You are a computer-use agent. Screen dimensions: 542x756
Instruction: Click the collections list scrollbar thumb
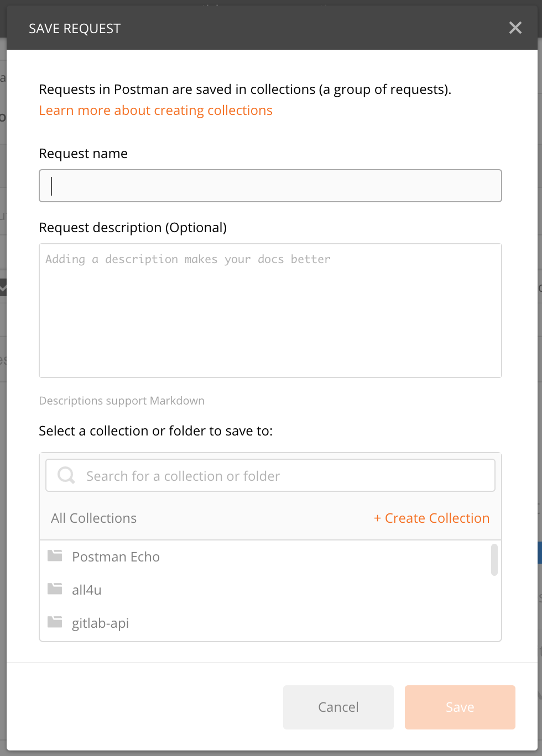(494, 560)
